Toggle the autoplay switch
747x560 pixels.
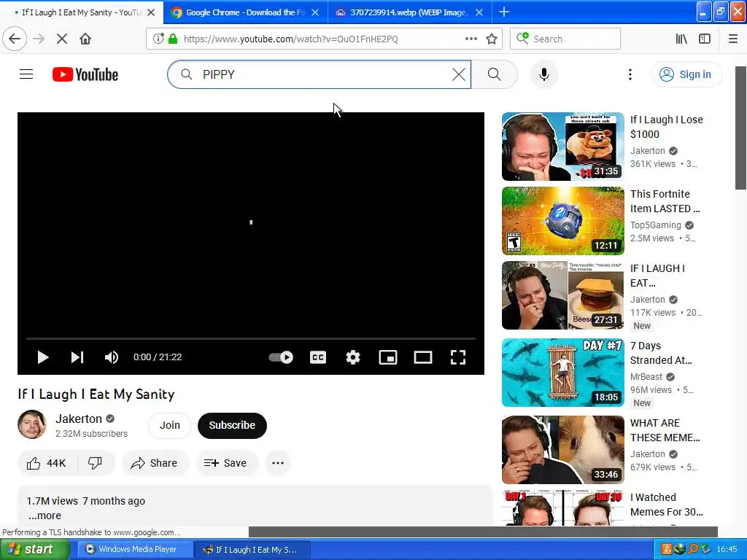(x=281, y=357)
